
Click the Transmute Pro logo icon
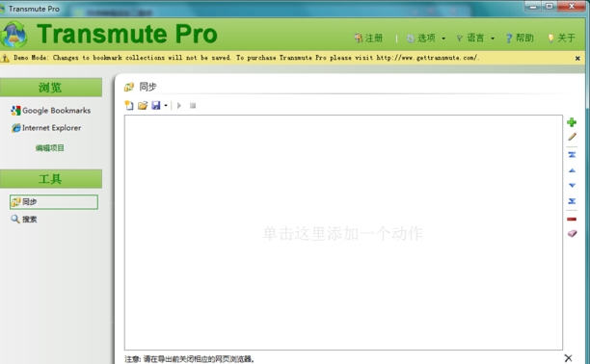[x=13, y=35]
